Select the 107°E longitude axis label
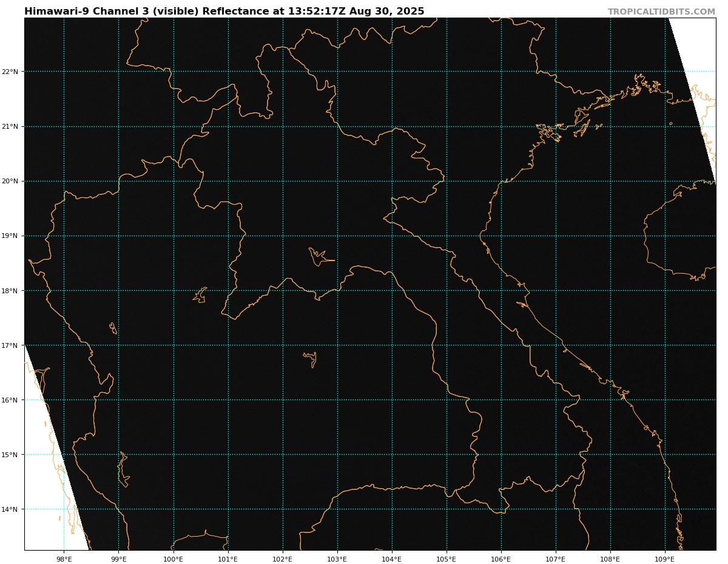 point(556,559)
